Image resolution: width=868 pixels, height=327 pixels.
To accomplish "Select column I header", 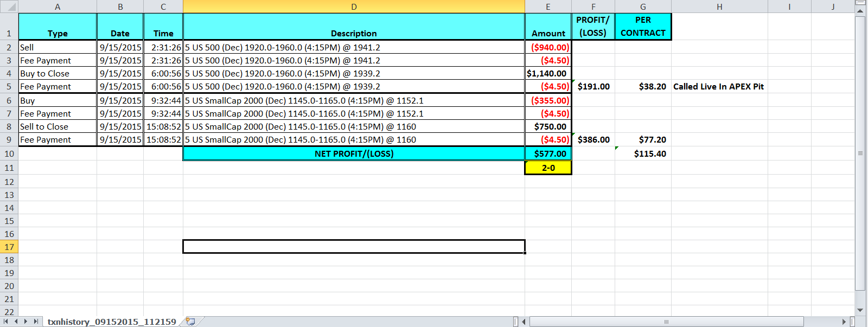I will (x=789, y=7).
